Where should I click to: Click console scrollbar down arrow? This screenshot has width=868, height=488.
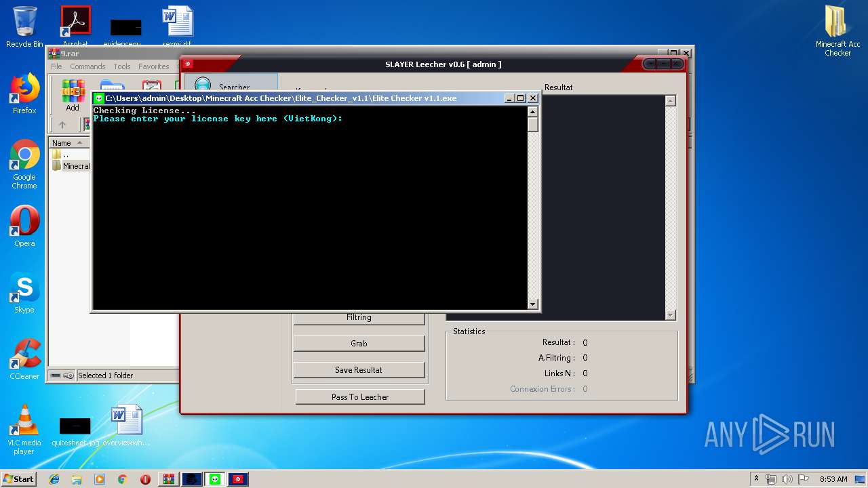tap(533, 304)
